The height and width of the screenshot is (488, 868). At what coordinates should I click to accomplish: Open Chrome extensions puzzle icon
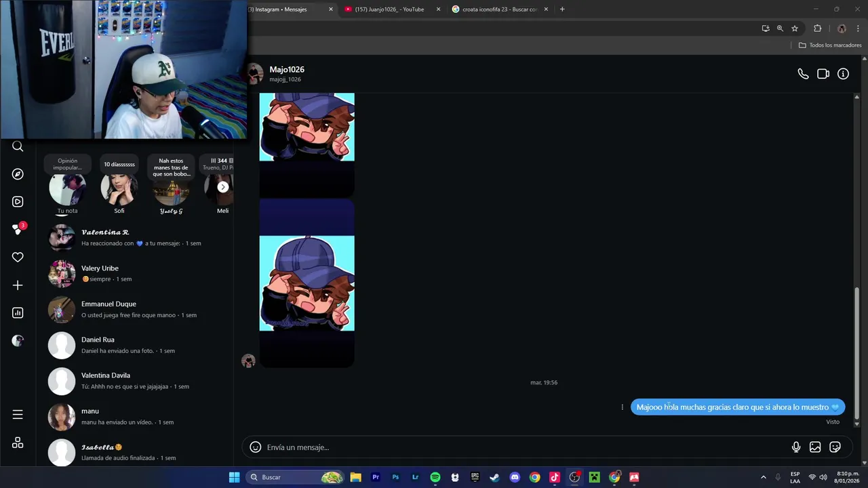click(817, 28)
